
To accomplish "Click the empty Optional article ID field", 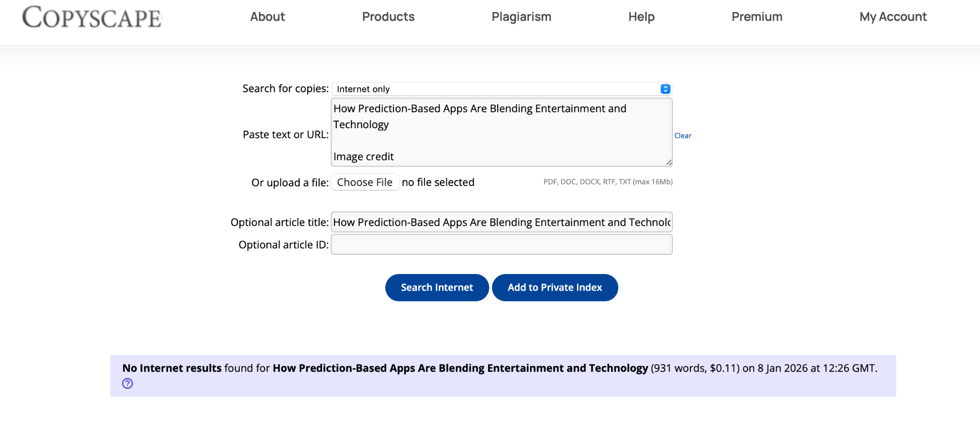I will pos(501,244).
